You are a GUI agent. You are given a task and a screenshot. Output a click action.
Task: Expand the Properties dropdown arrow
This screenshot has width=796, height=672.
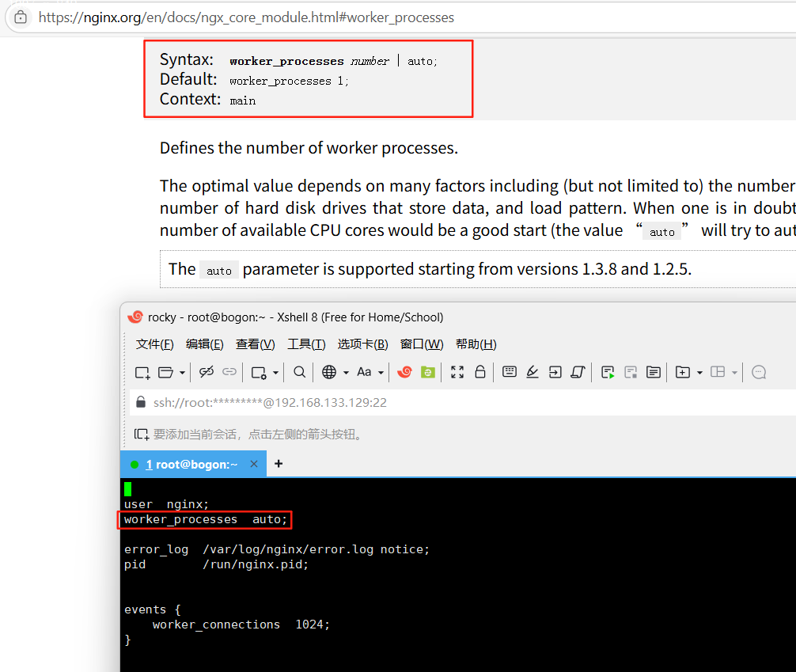click(275, 373)
